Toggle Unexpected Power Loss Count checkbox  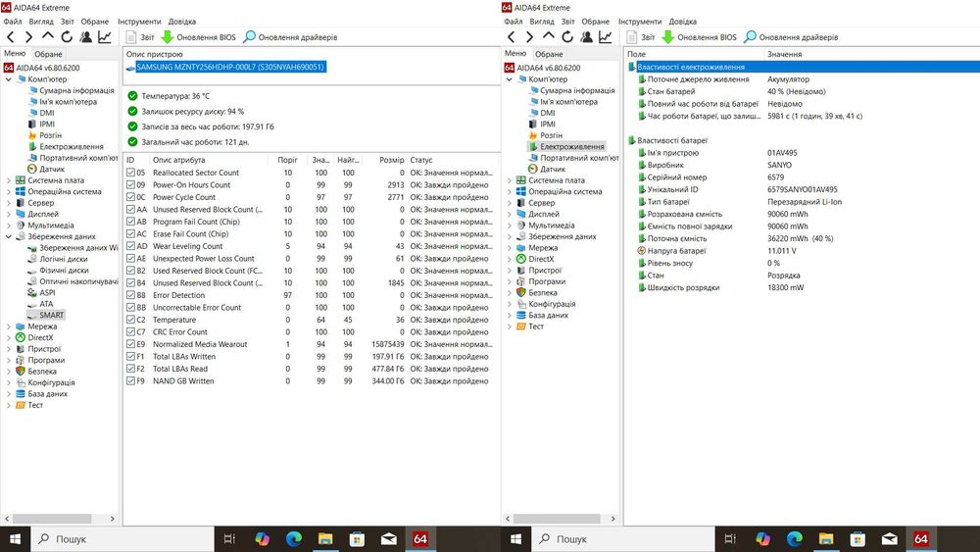(130, 258)
